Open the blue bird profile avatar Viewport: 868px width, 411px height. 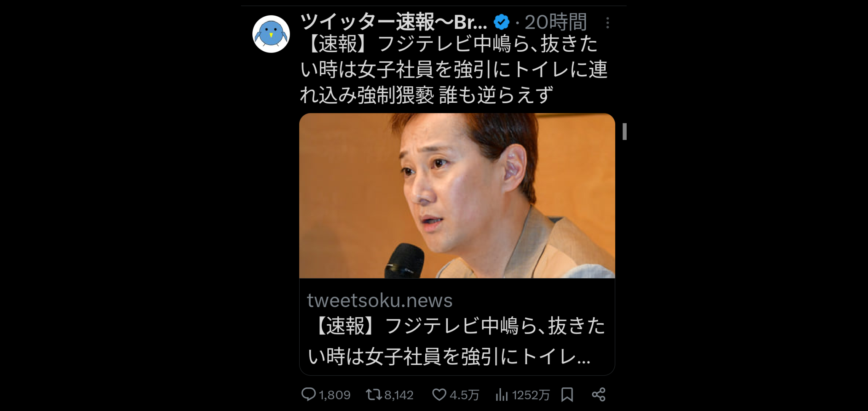(x=271, y=34)
